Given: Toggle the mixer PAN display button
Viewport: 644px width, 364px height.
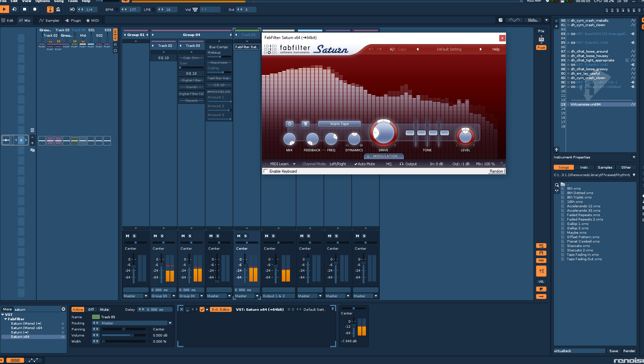Looking at the screenshot, I should [x=541, y=261].
